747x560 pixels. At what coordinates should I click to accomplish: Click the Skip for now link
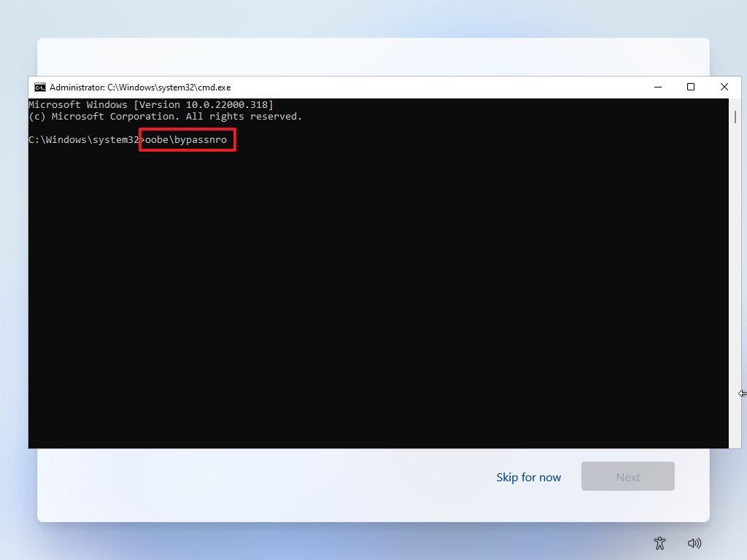click(x=528, y=477)
